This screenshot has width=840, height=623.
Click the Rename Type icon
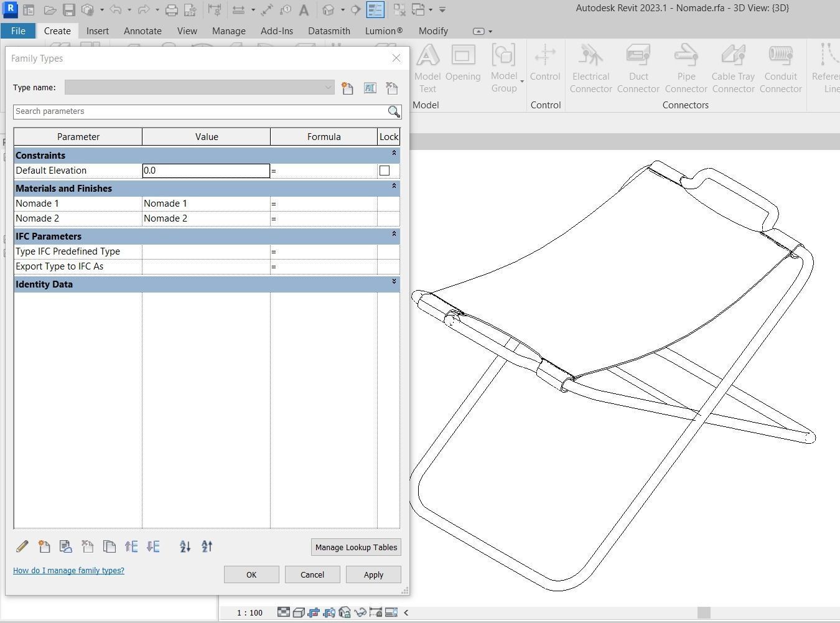[x=370, y=88]
